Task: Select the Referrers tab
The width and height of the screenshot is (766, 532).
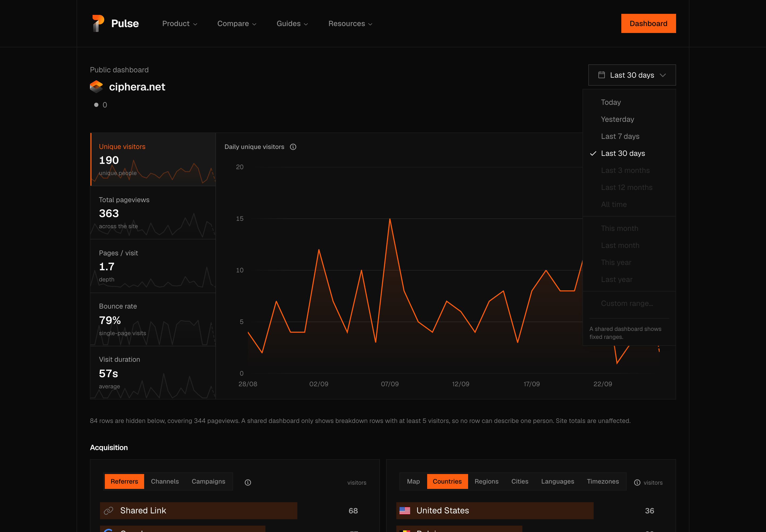Action: (x=124, y=481)
